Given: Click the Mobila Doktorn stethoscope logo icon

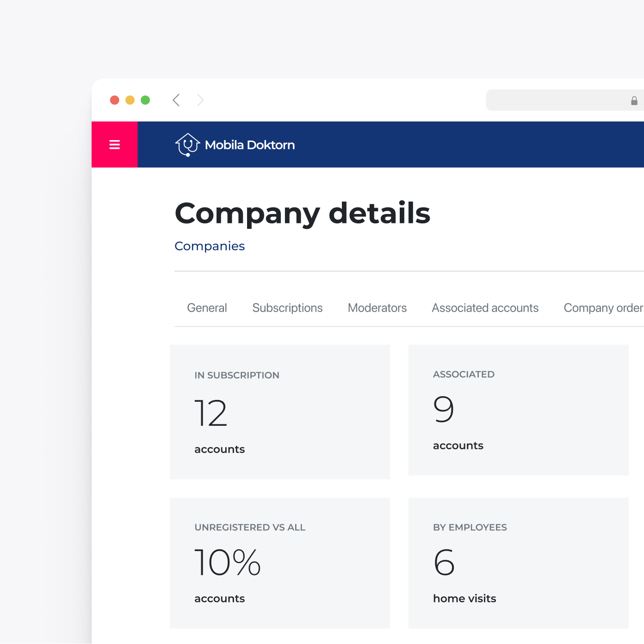Looking at the screenshot, I should pos(187,145).
